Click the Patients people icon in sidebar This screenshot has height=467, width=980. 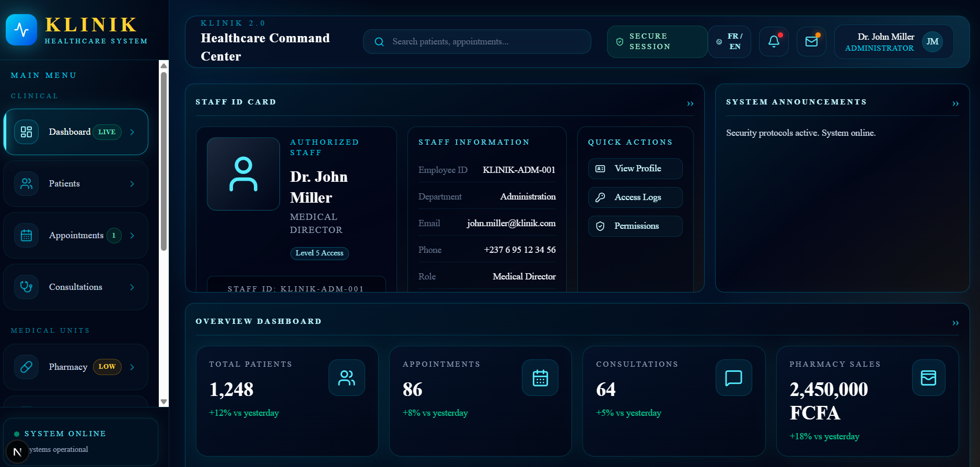point(26,183)
